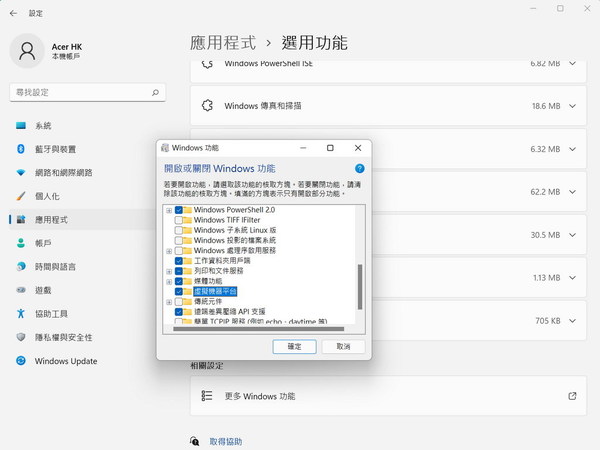The width and height of the screenshot is (600, 450).
Task: Click the 取得協助 headset icon
Action: 194,441
